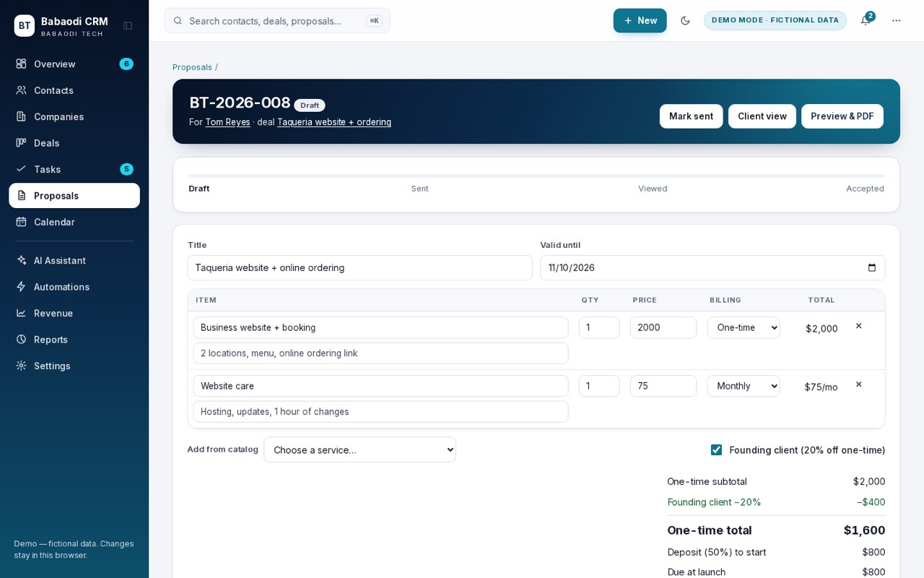Remove the Website care line item
The image size is (924, 578).
tap(859, 384)
